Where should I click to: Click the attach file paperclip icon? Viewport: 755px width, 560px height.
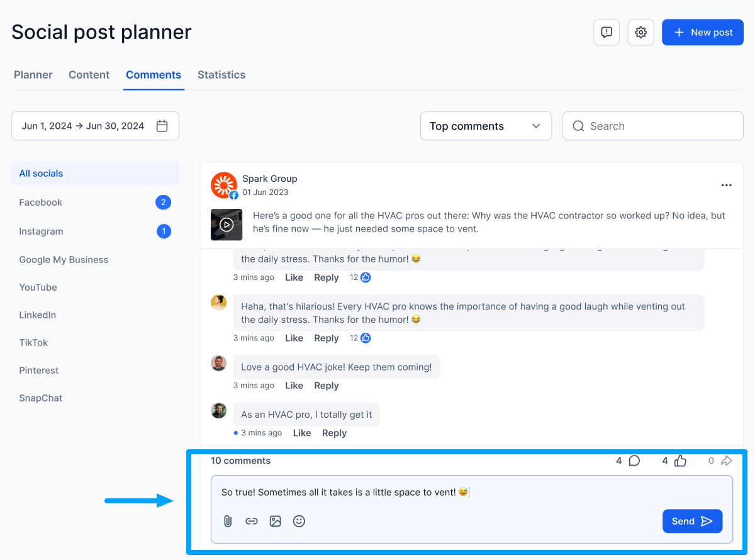[x=228, y=521]
